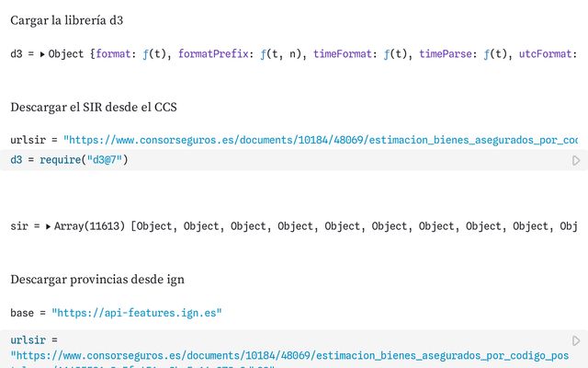Expand the sir Array(11613) output
Image resolution: width=588 pixels, height=368 pixels.
click(48, 226)
